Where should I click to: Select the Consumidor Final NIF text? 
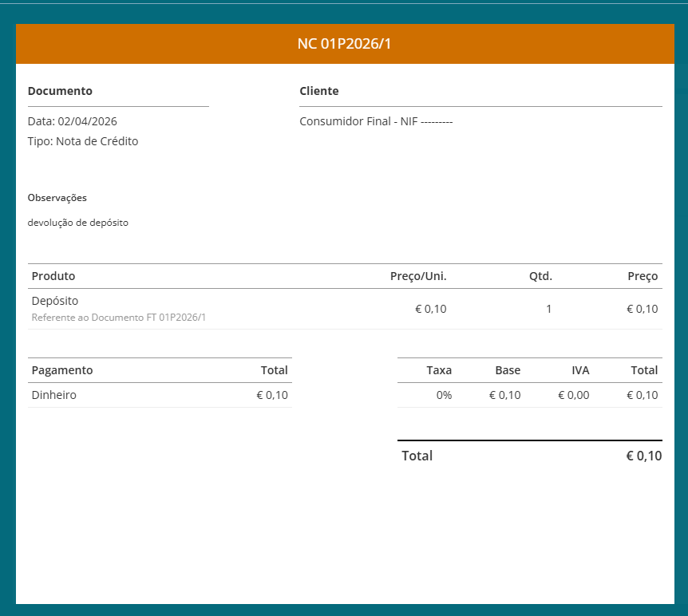coord(376,121)
